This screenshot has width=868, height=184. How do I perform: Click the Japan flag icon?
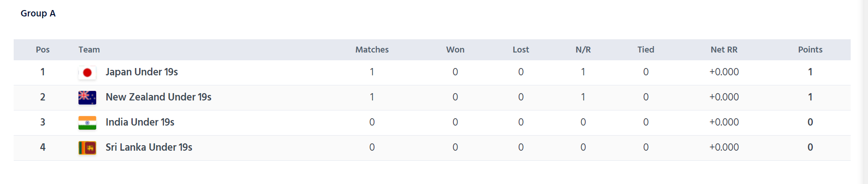(x=87, y=73)
